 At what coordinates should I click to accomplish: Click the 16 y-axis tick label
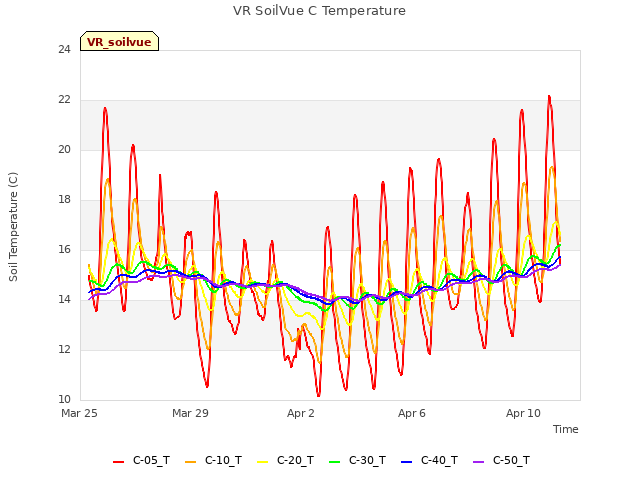[x=64, y=250]
